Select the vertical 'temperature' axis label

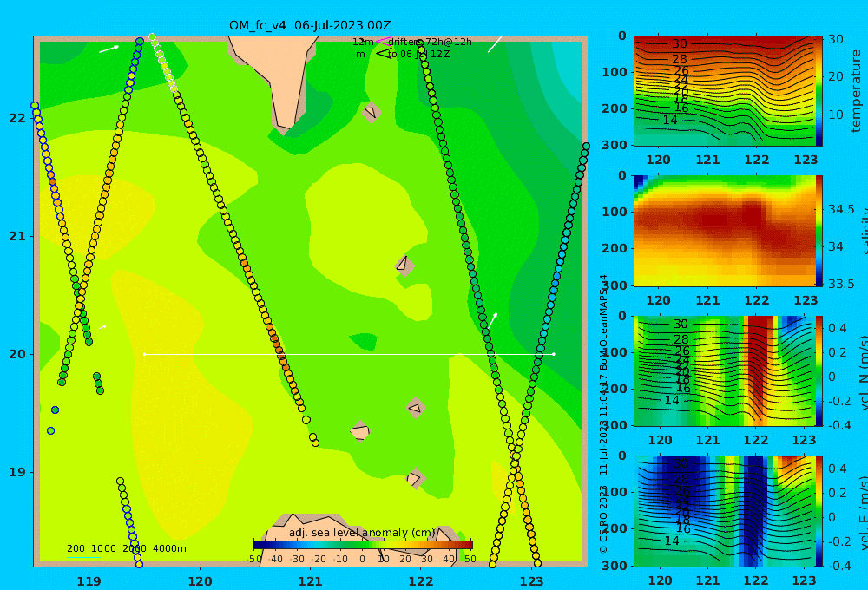857,91
